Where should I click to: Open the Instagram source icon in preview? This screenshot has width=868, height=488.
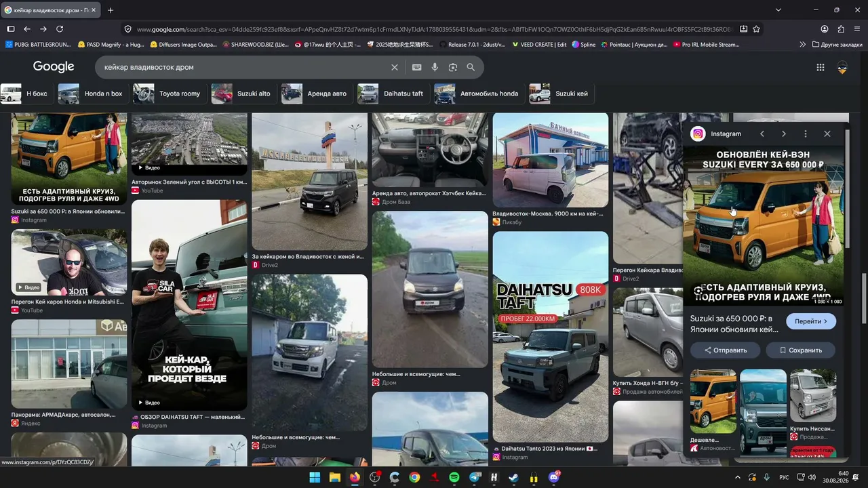[x=698, y=134]
